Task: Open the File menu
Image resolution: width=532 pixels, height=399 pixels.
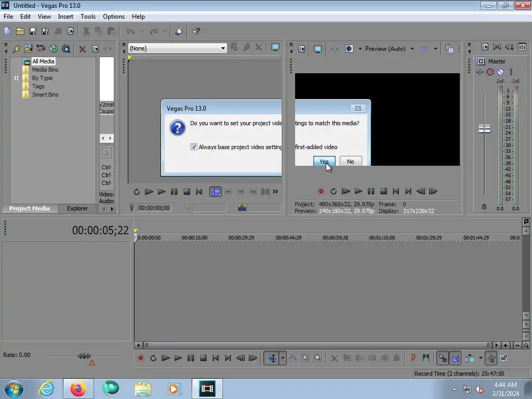Action: point(8,17)
